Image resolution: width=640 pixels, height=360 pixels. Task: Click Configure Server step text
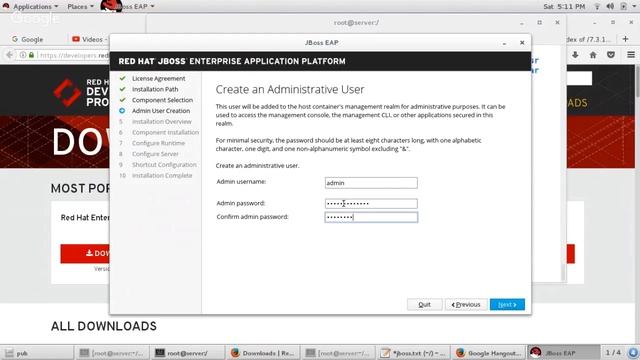pos(155,154)
